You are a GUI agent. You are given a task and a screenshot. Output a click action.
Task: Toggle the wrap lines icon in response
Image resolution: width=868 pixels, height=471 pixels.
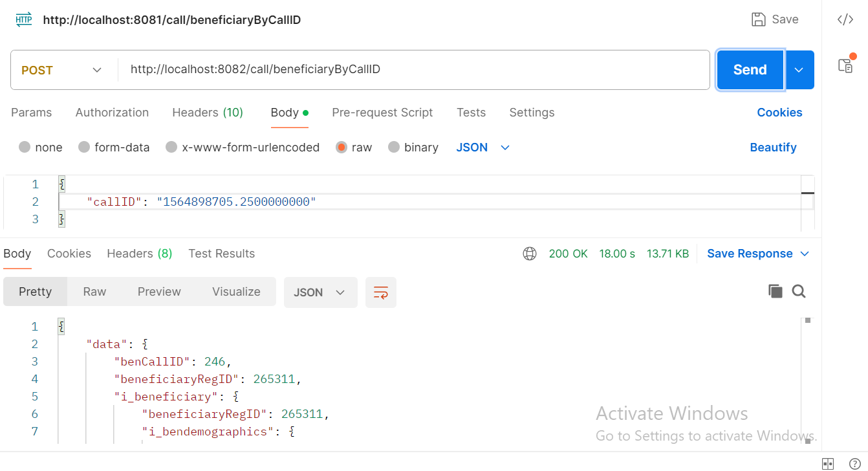tap(381, 292)
